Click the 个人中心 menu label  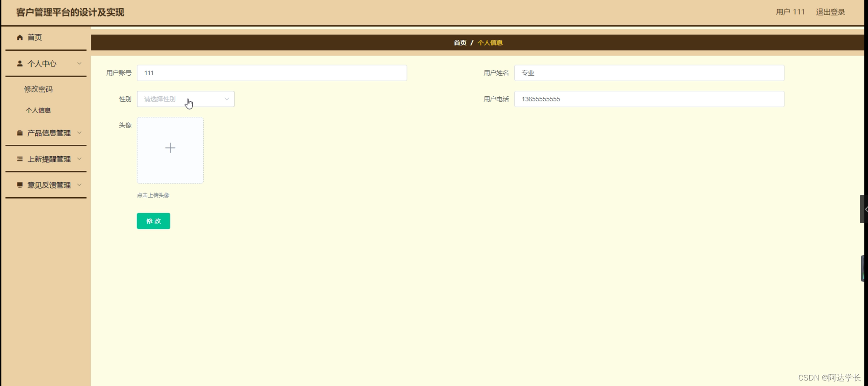[x=42, y=64]
